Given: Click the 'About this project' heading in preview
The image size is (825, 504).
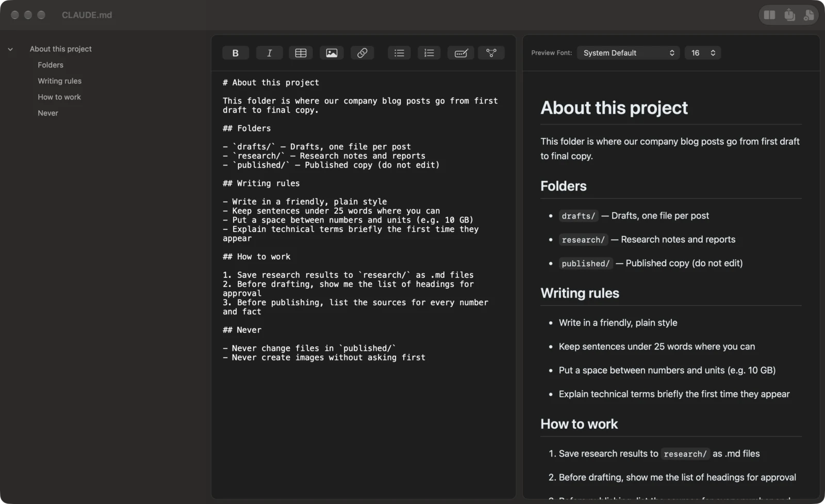Looking at the screenshot, I should pyautogui.click(x=614, y=108).
